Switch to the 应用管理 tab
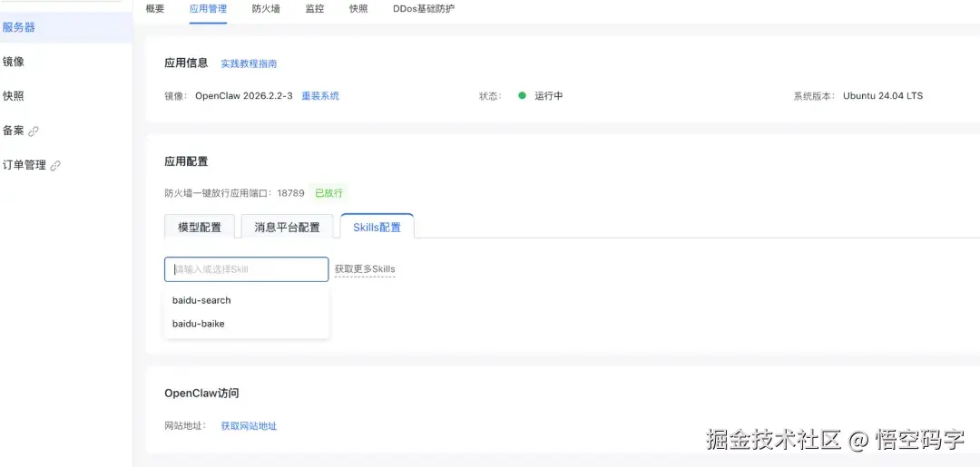Screen dimensions: 980x467 click(208, 9)
